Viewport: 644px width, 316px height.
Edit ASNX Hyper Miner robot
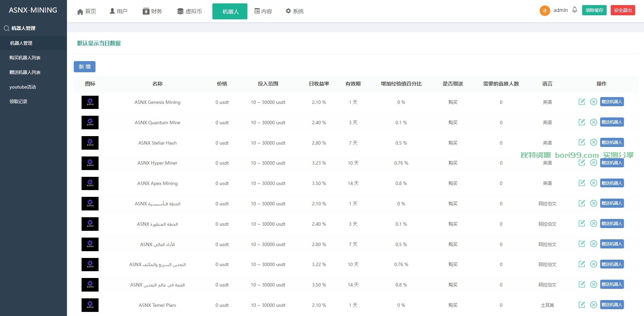click(x=582, y=163)
